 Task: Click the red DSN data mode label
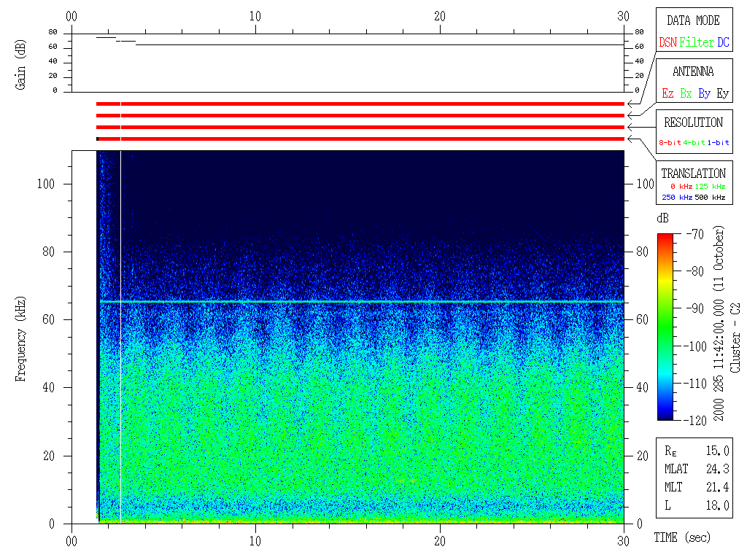pos(667,43)
